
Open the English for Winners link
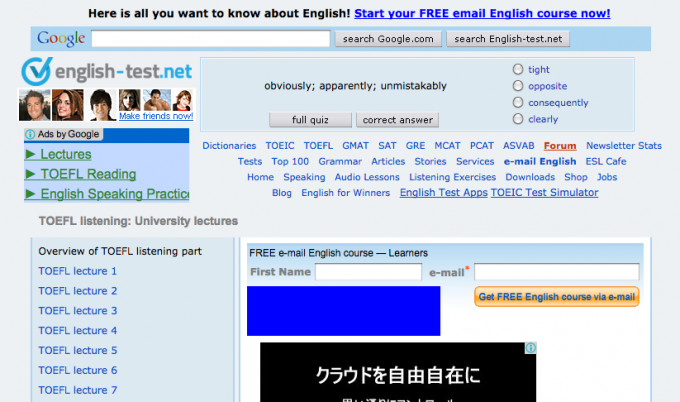pos(346,193)
